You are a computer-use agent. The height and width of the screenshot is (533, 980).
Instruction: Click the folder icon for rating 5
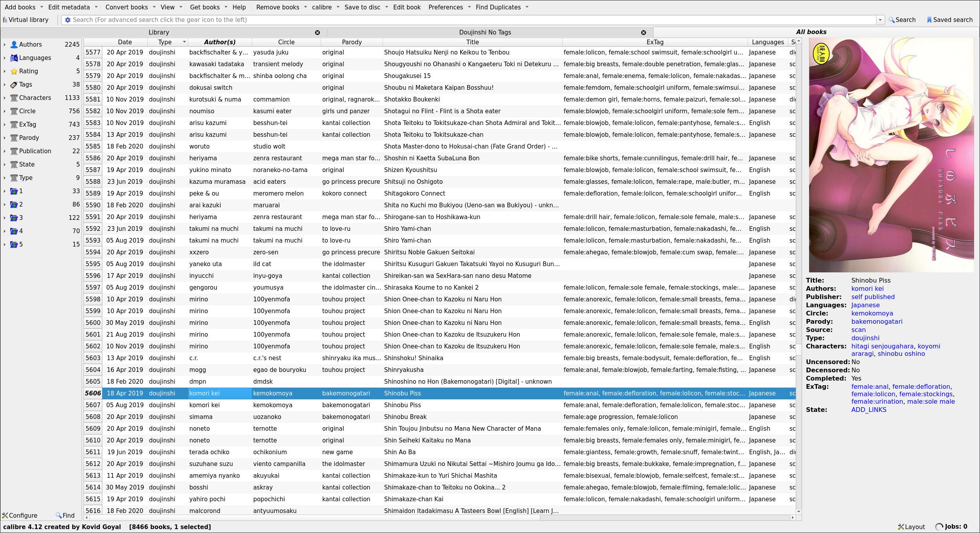coord(14,245)
